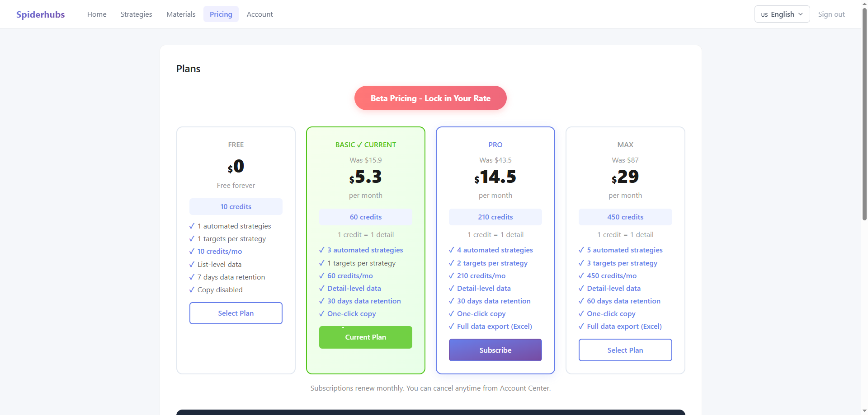
Task: Open the Strategies page
Action: click(136, 14)
